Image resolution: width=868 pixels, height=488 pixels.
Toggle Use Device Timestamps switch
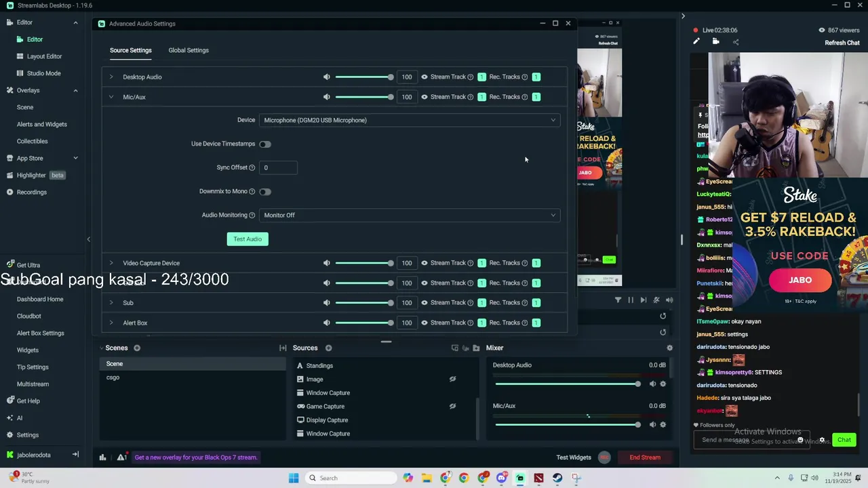(x=264, y=144)
